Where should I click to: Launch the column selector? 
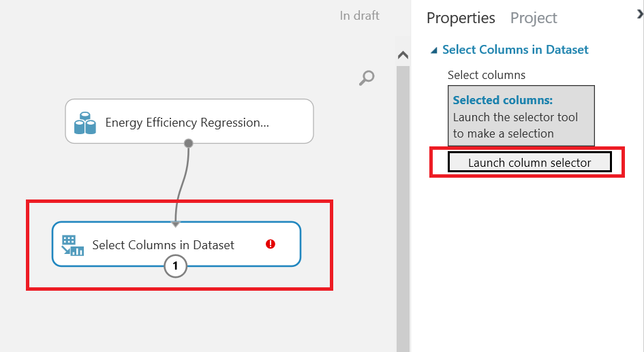(530, 163)
